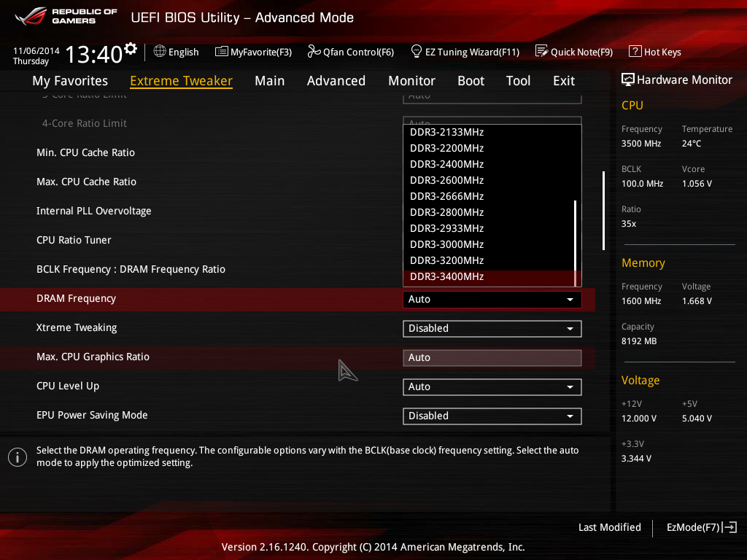Click the EZ Tuning Wizard bulb icon
Screen dimensions: 747x560
tap(417, 51)
